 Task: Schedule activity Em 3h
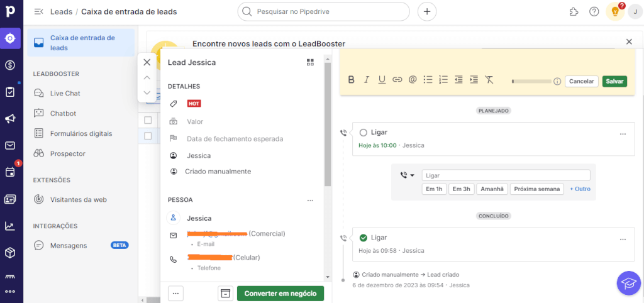[462, 189]
